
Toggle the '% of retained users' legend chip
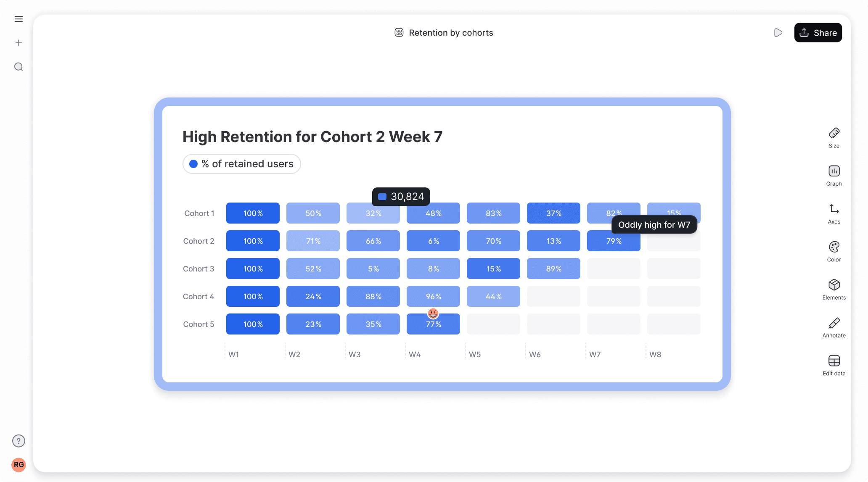(x=241, y=164)
